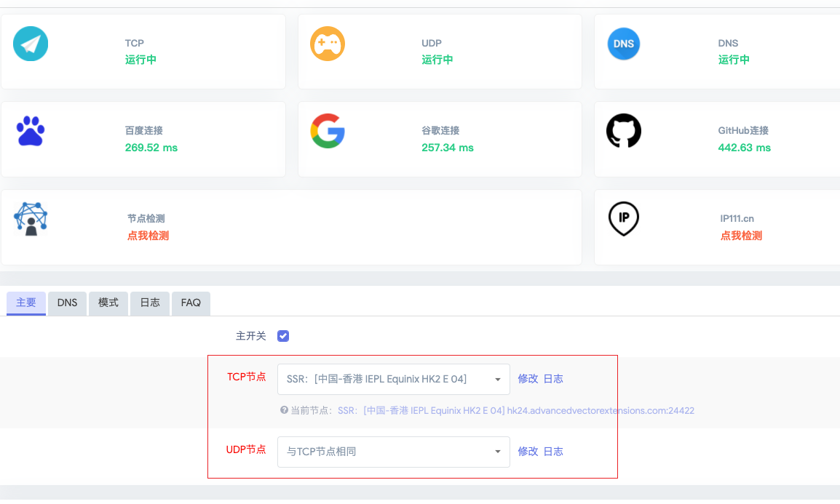Click the 谷歌连接 label
The image size is (840, 504).
coord(440,131)
